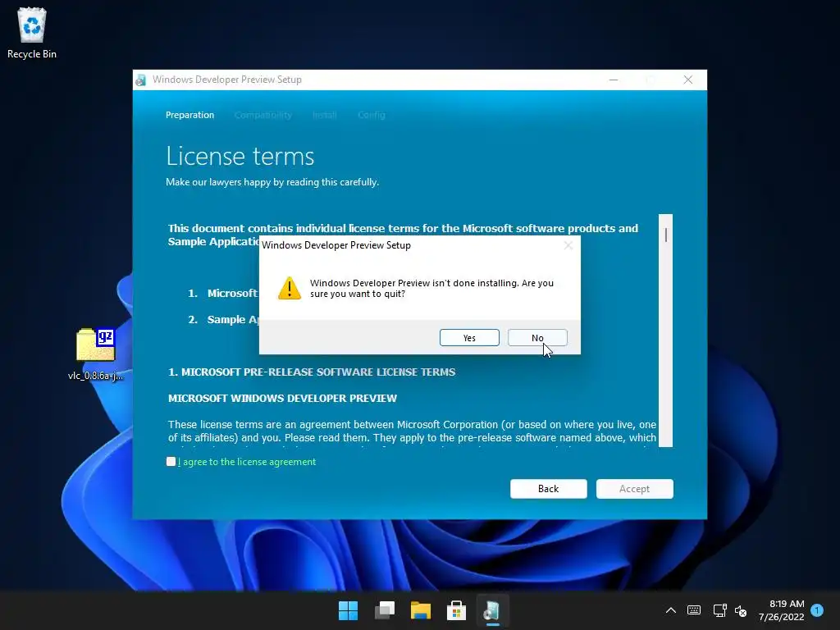Viewport: 840px width, 630px height.
Task: Open the touch keyboard tray icon
Action: coord(694,610)
